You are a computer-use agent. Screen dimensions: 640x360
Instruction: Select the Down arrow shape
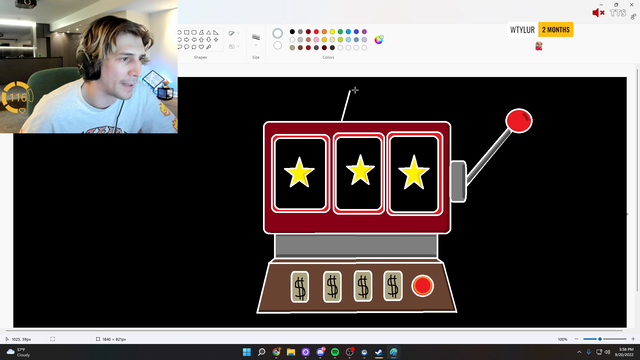tap(209, 40)
